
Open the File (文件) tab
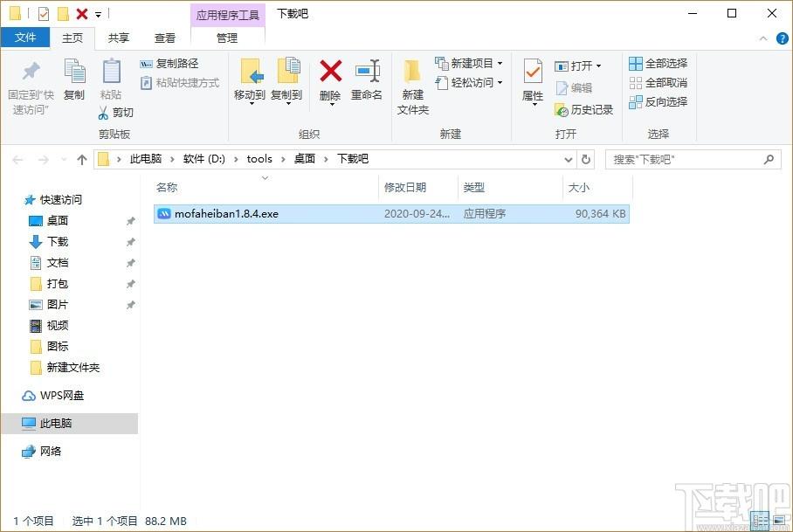tap(25, 38)
